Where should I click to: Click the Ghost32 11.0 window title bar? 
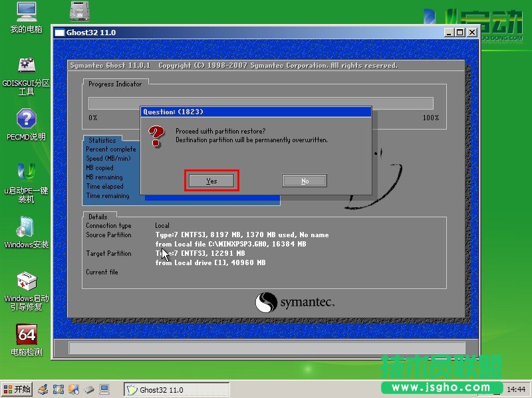(233, 33)
